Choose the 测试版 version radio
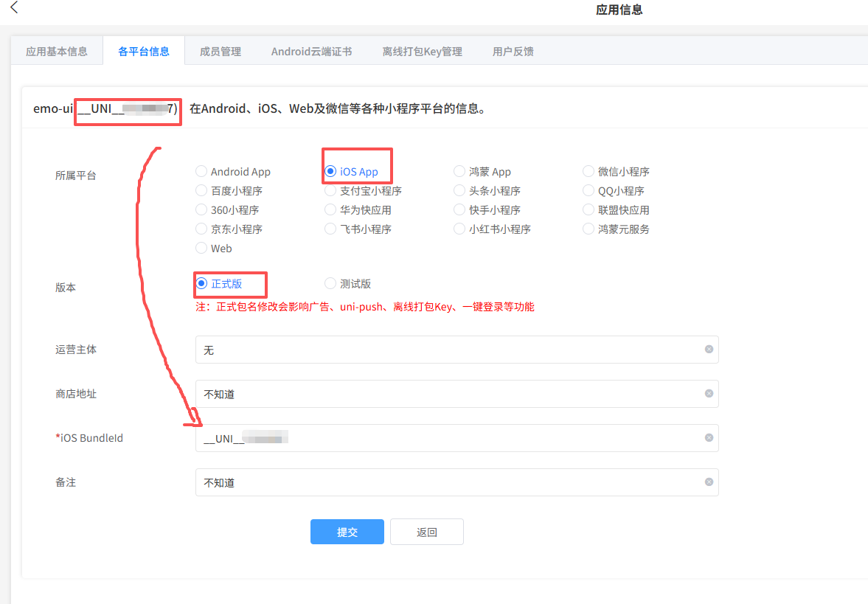This screenshot has height=604, width=868. (x=330, y=283)
